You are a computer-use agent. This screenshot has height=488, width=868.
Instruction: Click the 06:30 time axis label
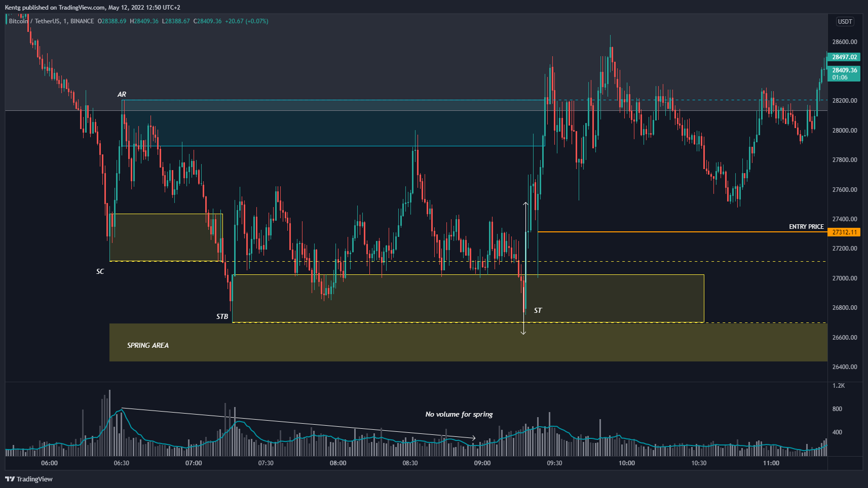(121, 463)
